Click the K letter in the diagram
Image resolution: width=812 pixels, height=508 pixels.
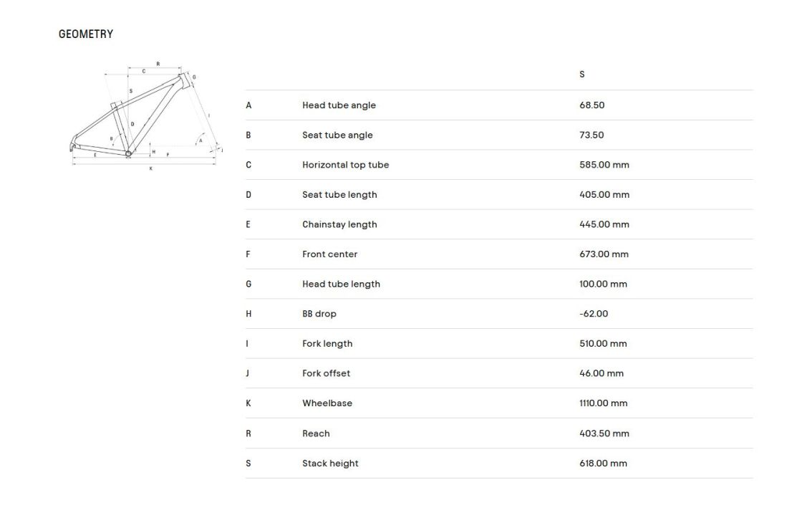coord(150,169)
